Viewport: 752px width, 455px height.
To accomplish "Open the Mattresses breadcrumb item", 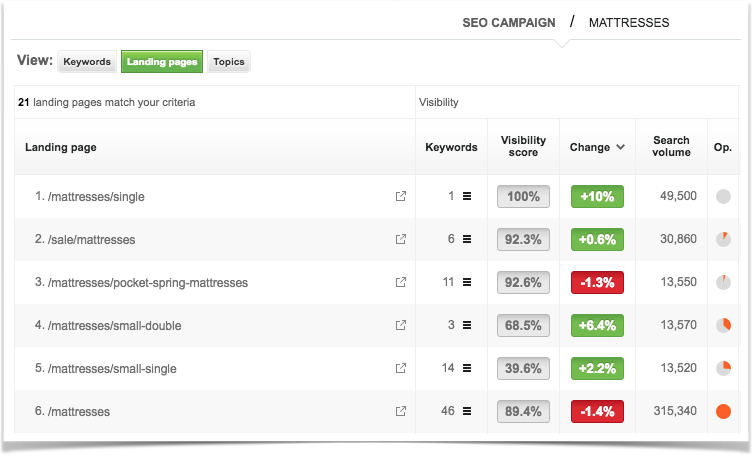I will 629,22.
